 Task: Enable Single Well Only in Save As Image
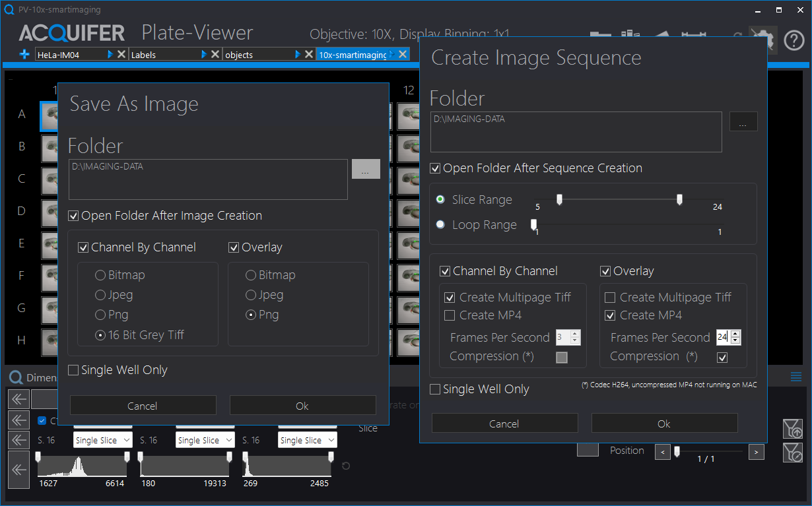[73, 370]
